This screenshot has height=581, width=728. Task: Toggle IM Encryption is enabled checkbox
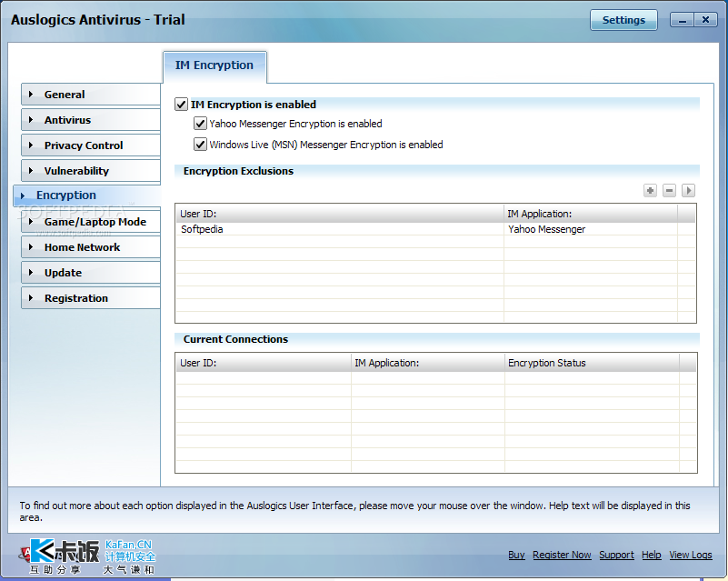182,104
